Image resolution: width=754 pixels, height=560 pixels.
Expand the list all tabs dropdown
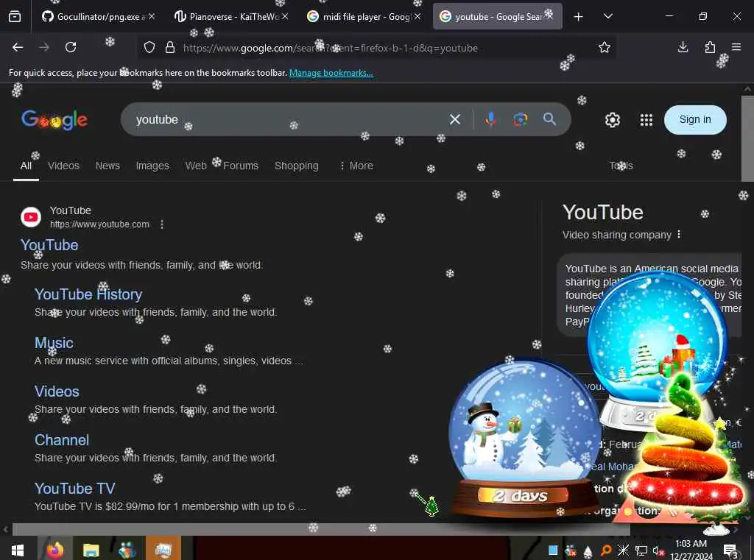pos(607,16)
